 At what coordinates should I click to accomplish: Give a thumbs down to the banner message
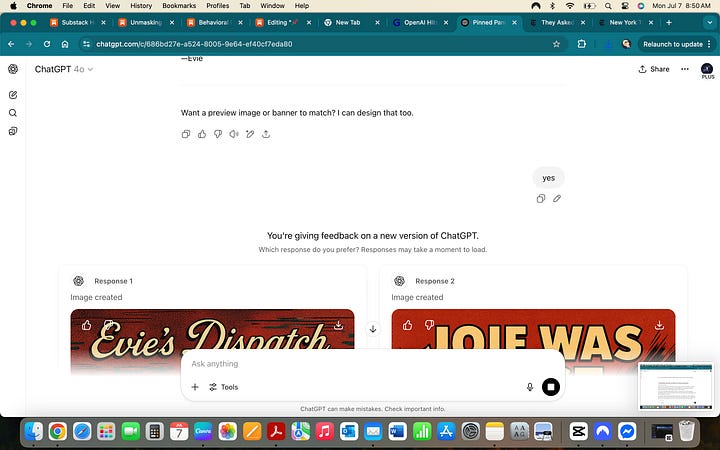coord(218,134)
